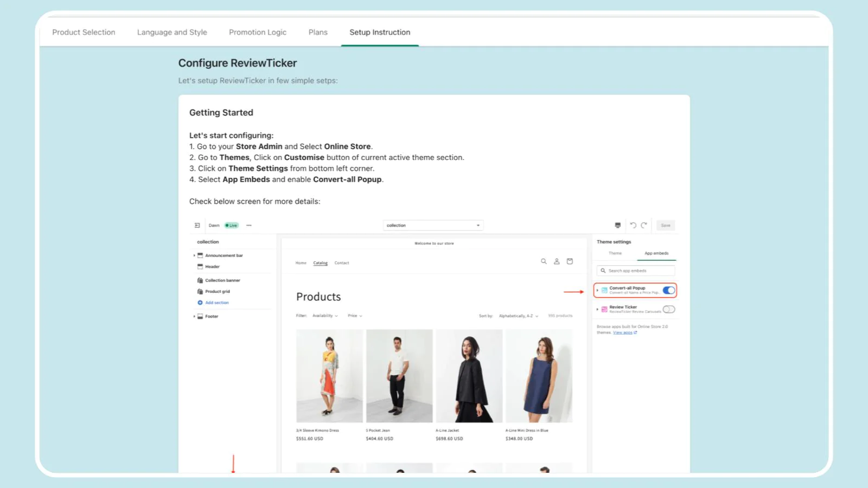Image resolution: width=868 pixels, height=488 pixels.
Task: Select the Setup Instruction tab
Action: tap(380, 33)
